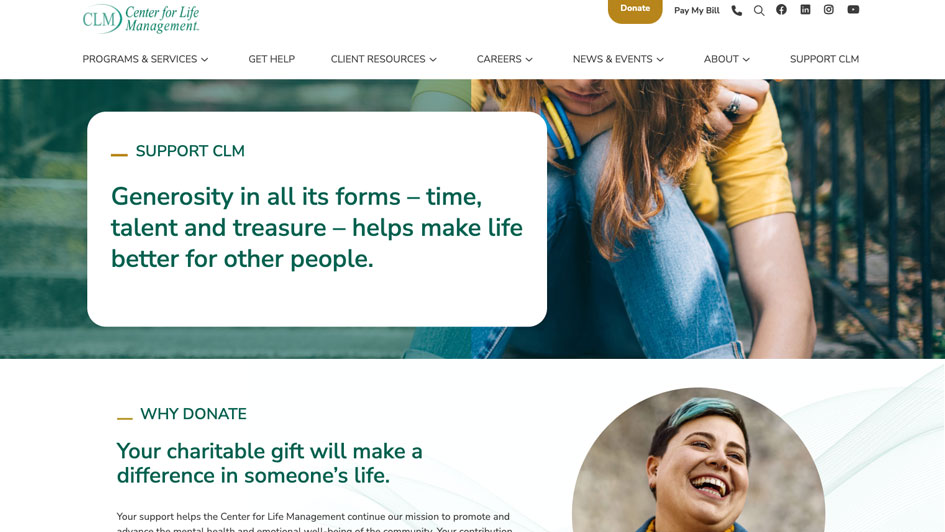Click the Support CLM hero card title
This screenshot has height=532, width=945.
[190, 151]
